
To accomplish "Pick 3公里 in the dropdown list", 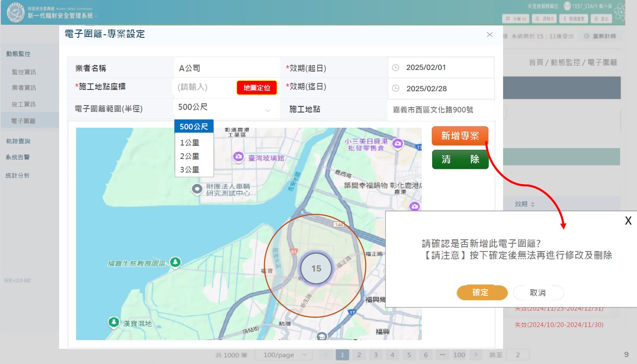I will point(190,170).
